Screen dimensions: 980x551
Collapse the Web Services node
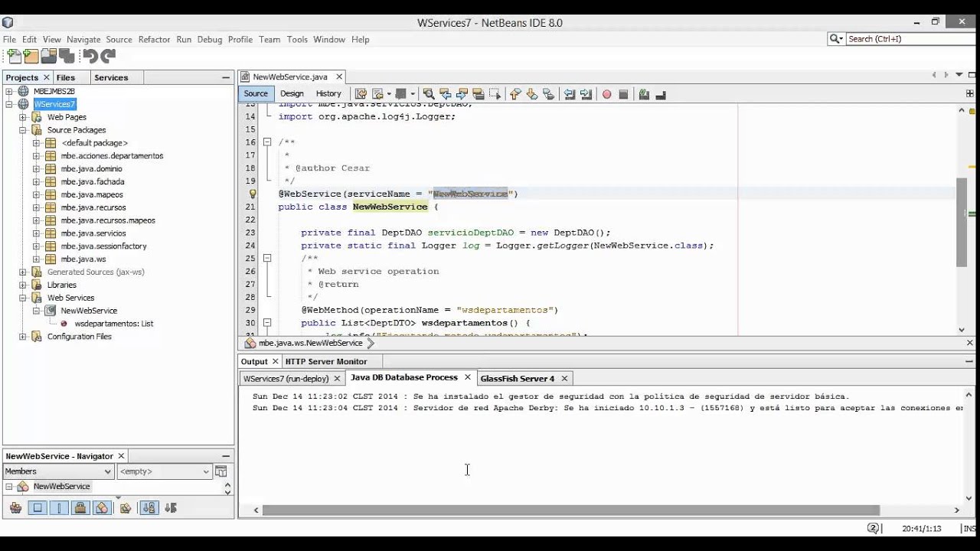22,298
